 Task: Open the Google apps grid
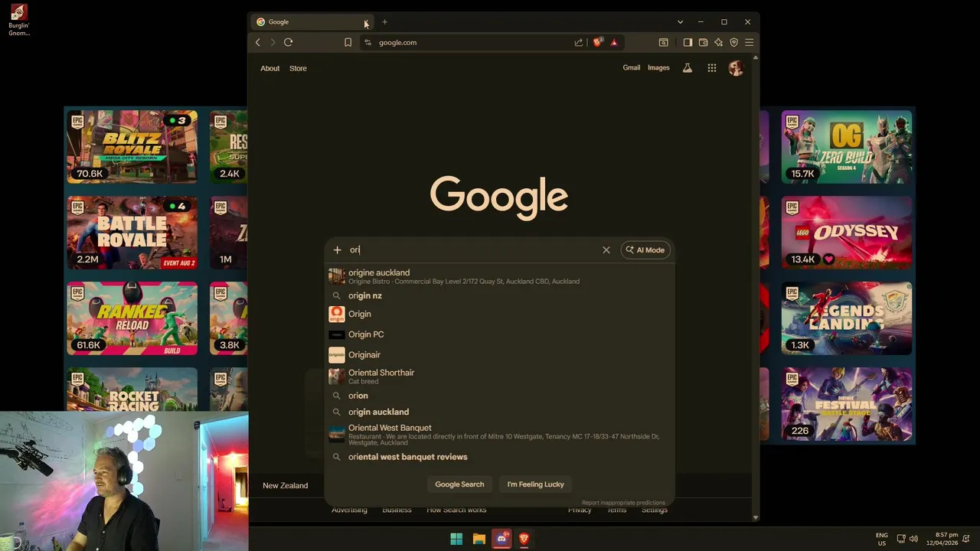pos(712,68)
